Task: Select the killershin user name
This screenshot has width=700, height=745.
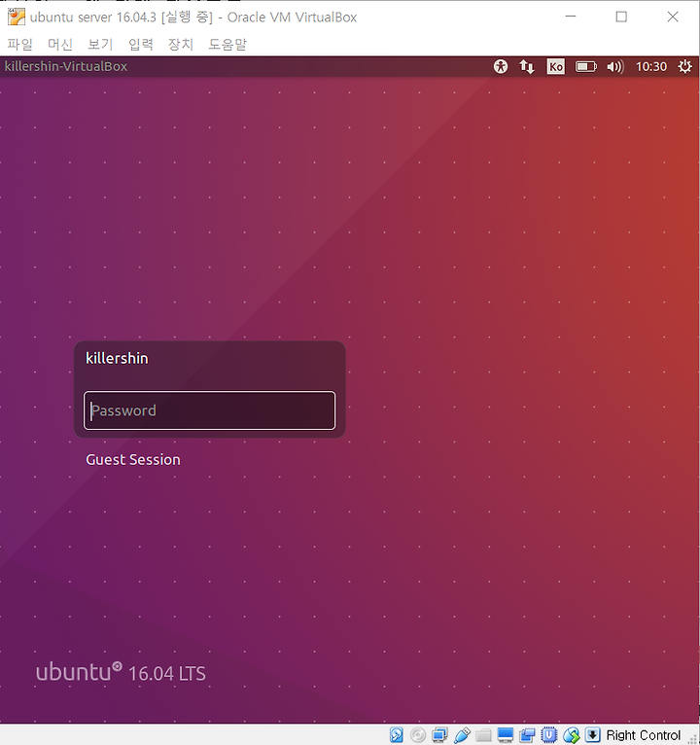Action: point(117,358)
